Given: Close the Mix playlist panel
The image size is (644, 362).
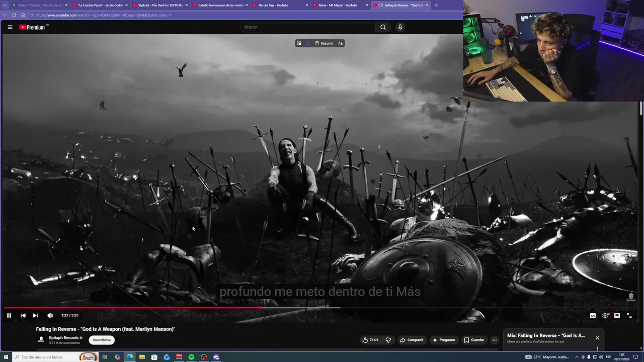Looking at the screenshot, I should 597,338.
